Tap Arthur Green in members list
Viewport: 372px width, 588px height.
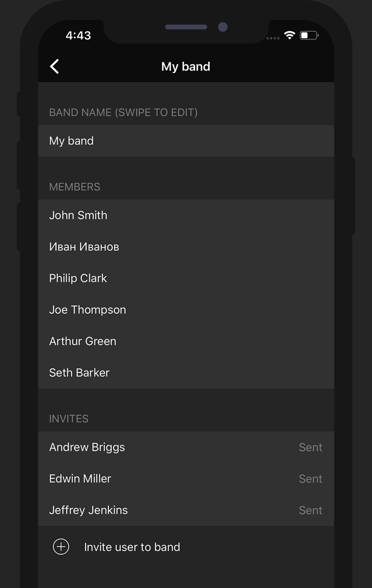[186, 341]
